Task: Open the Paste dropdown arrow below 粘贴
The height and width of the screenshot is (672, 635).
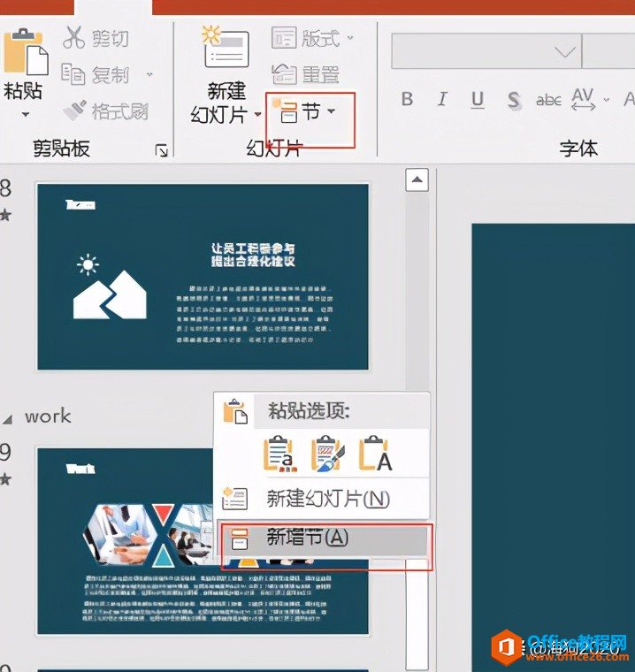Action: point(26,114)
